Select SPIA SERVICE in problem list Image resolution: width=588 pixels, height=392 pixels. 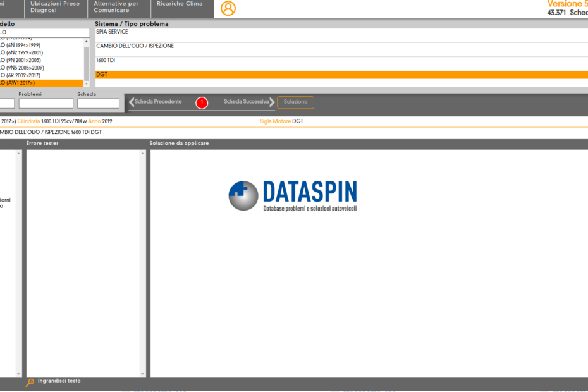341,32
